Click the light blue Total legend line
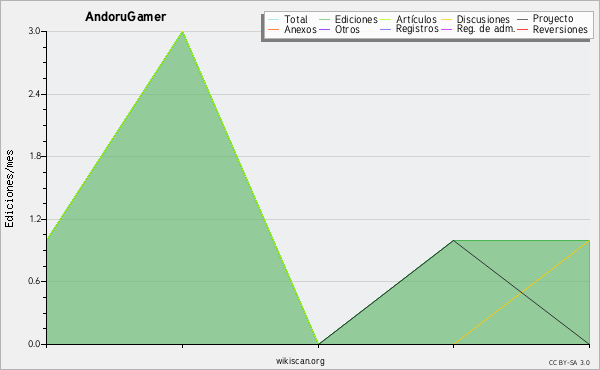 tap(274, 20)
